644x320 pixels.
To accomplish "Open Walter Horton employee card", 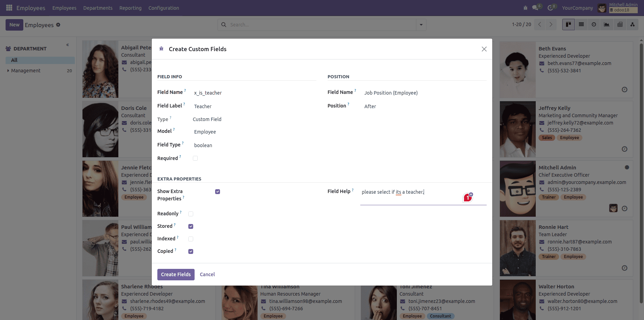I will [566, 300].
